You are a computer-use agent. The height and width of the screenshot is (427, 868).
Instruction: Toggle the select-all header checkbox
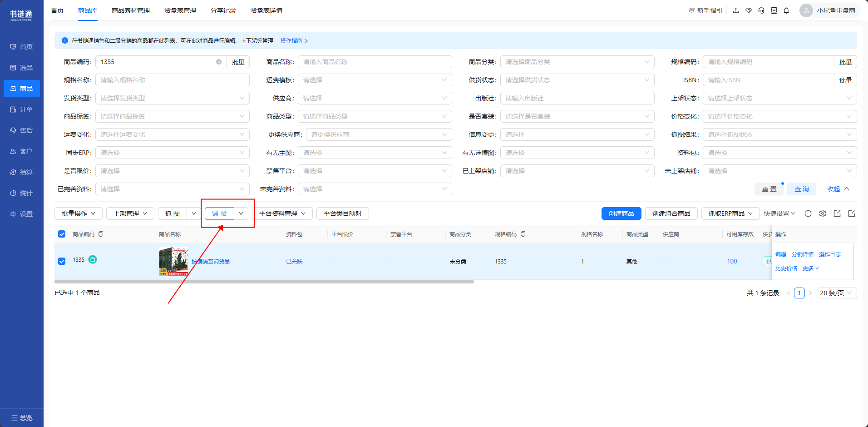point(62,234)
